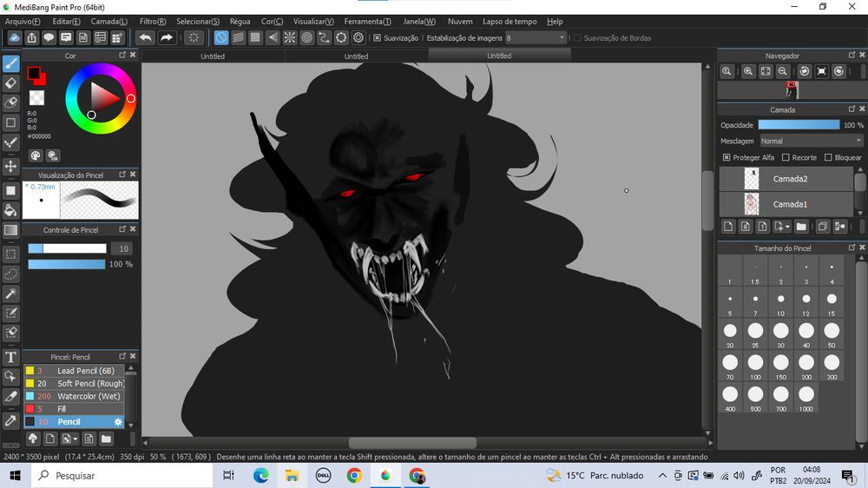
Task: Adjust the layer Opacidade slider
Action: 799,125
